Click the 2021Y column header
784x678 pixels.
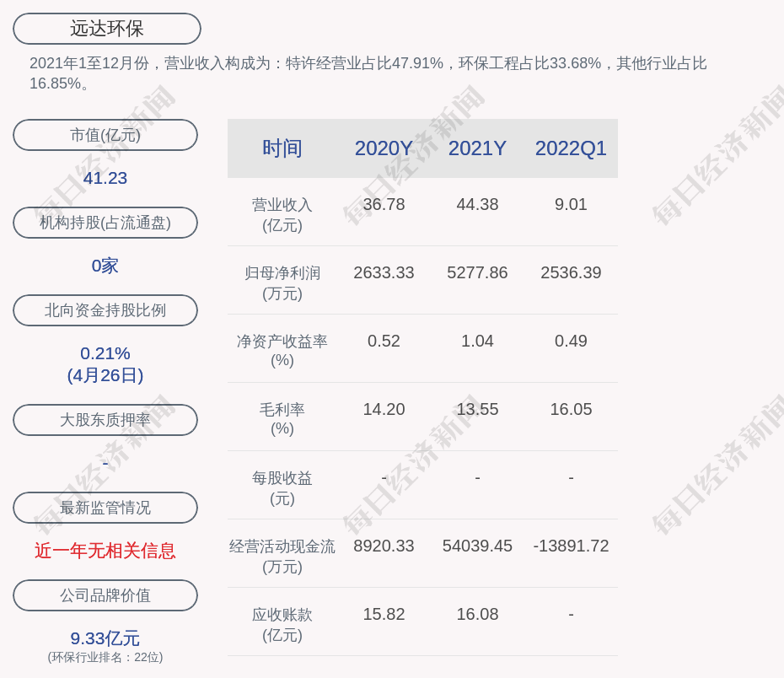(477, 148)
